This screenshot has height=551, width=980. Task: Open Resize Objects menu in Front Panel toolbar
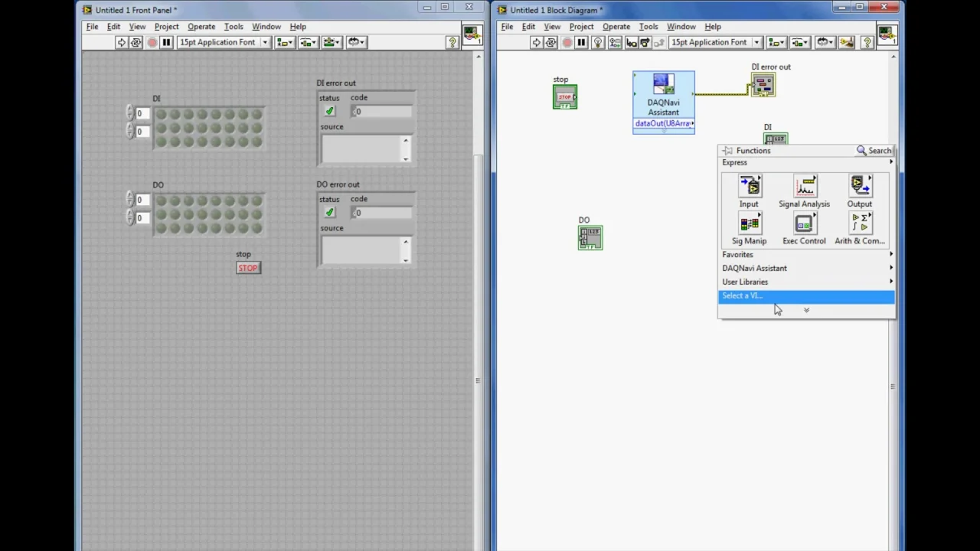pyautogui.click(x=332, y=43)
